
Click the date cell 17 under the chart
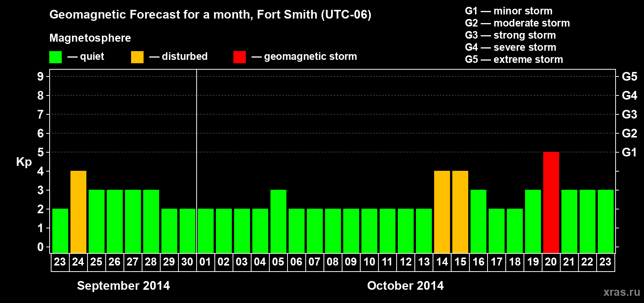pos(497,262)
